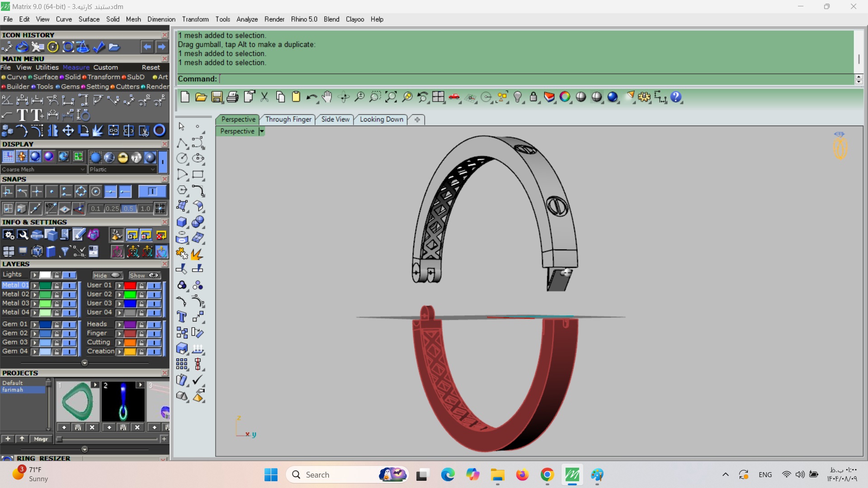868x488 pixels.
Task: Switch to the Side View tab
Action: tap(335, 119)
